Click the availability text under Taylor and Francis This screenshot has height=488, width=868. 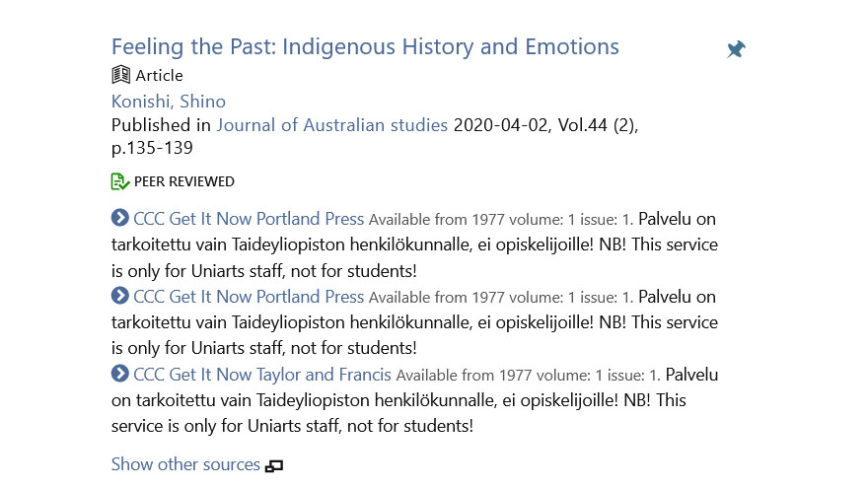point(528,375)
